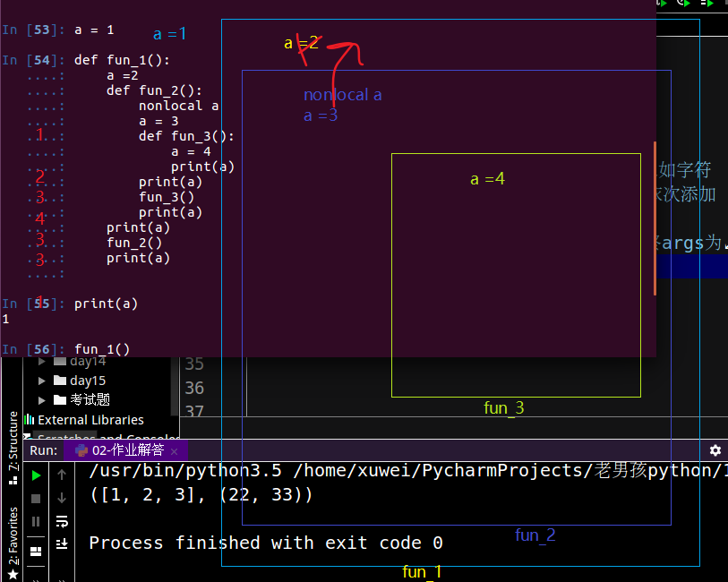
Task: Rerun the script with the green play button
Action: 36,475
